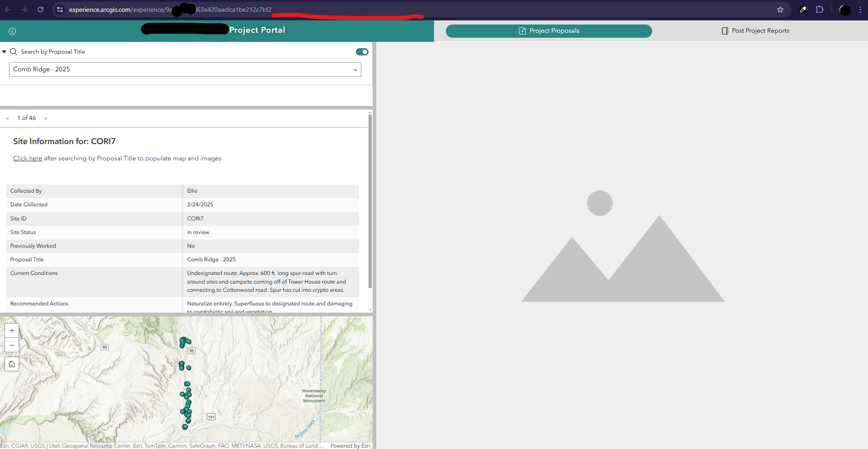Bookmark the page with the star icon
This screenshot has width=868, height=449.
(x=780, y=9)
